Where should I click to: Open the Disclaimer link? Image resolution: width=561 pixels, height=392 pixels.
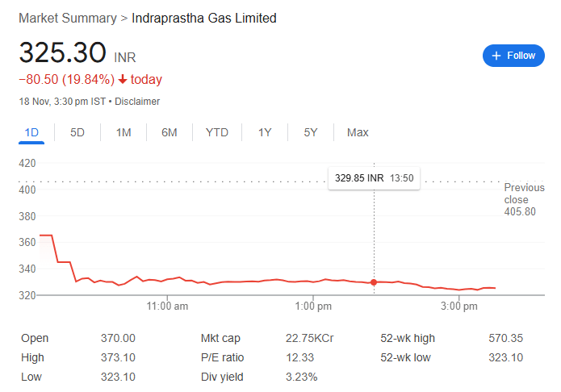(137, 102)
